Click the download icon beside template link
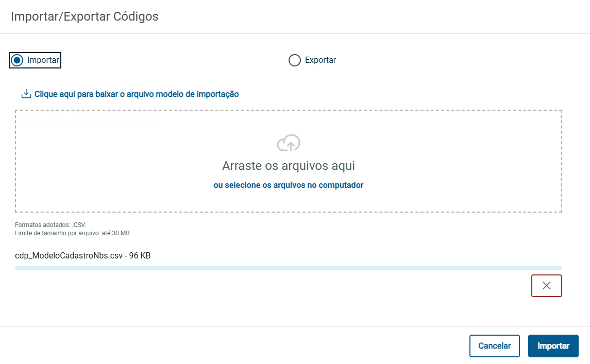This screenshot has width=590, height=364. 26,94
